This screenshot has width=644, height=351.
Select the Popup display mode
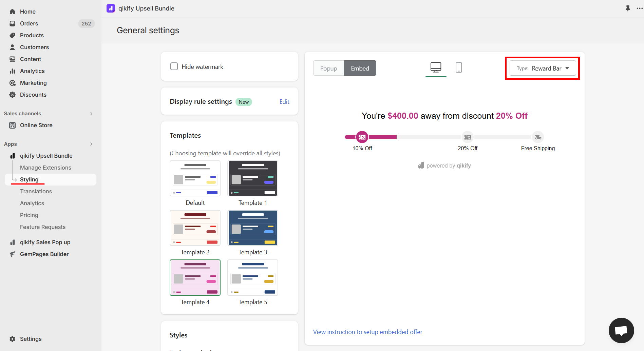point(328,68)
